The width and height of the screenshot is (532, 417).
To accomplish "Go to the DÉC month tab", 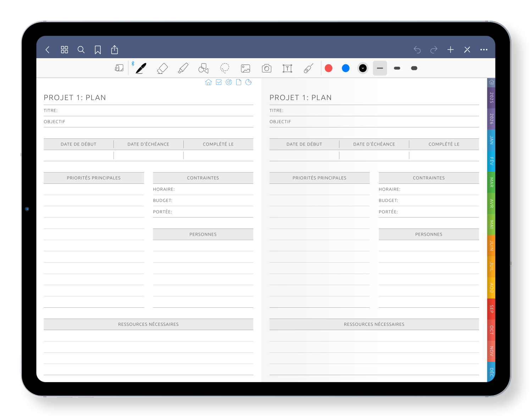I will pyautogui.click(x=491, y=372).
